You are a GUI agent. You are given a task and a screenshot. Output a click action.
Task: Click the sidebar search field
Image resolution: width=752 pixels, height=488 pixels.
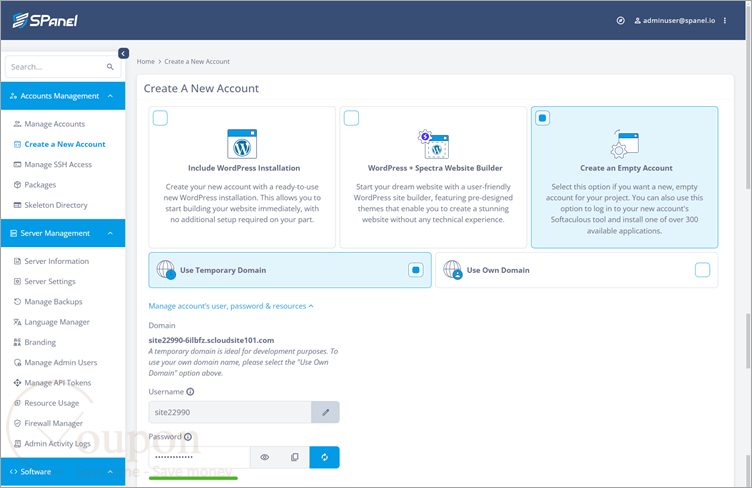63,67
